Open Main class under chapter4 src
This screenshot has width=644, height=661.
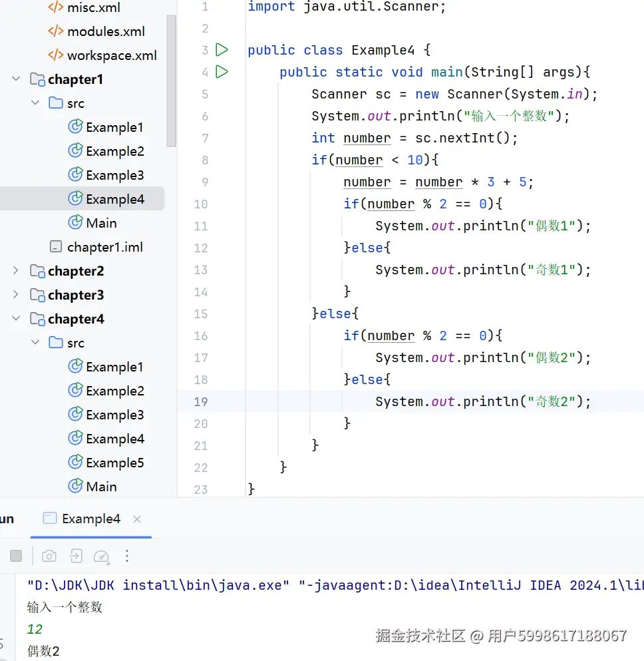tap(92, 487)
